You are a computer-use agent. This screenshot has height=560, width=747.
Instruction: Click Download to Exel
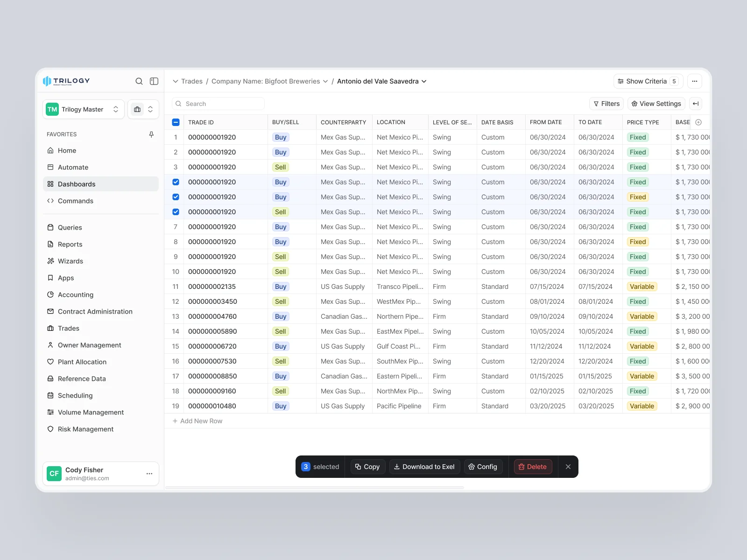point(424,467)
